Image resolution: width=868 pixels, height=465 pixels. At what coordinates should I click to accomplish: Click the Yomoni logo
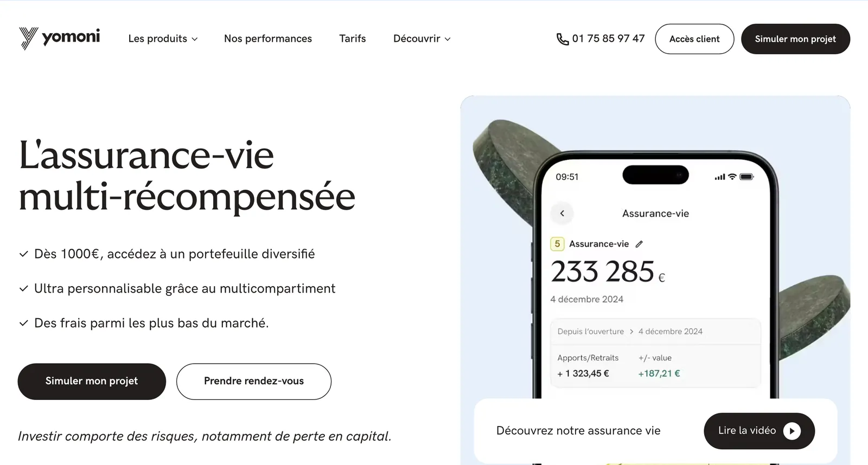(x=60, y=38)
